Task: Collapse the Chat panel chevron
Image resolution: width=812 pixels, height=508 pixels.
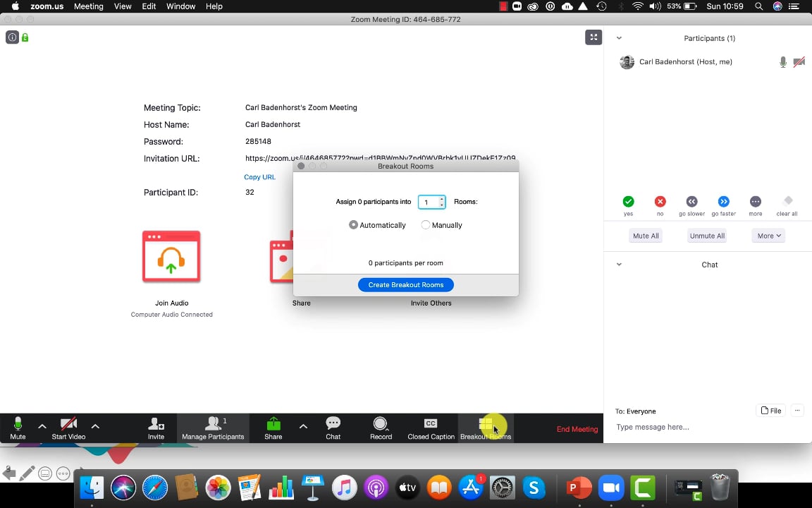Action: point(619,265)
